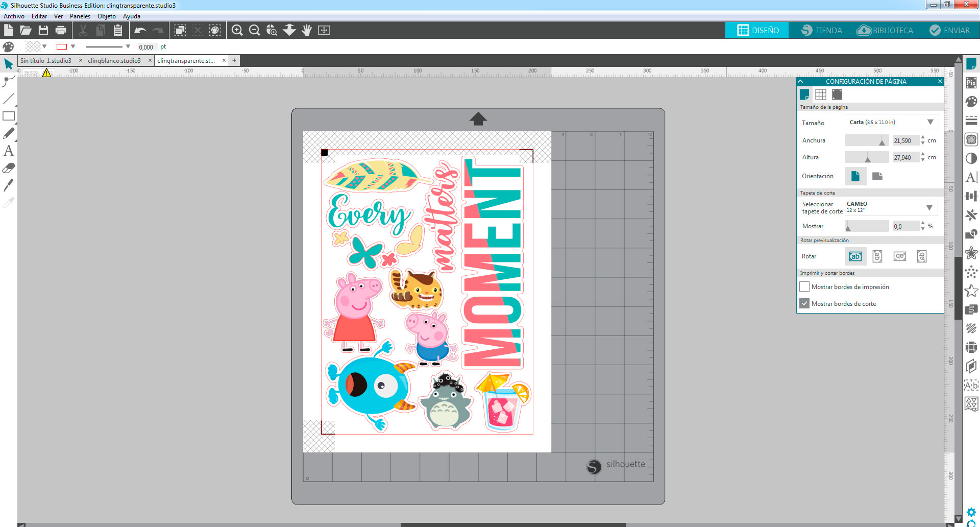
Task: Save the document with the floppy disk icon
Action: click(x=43, y=30)
